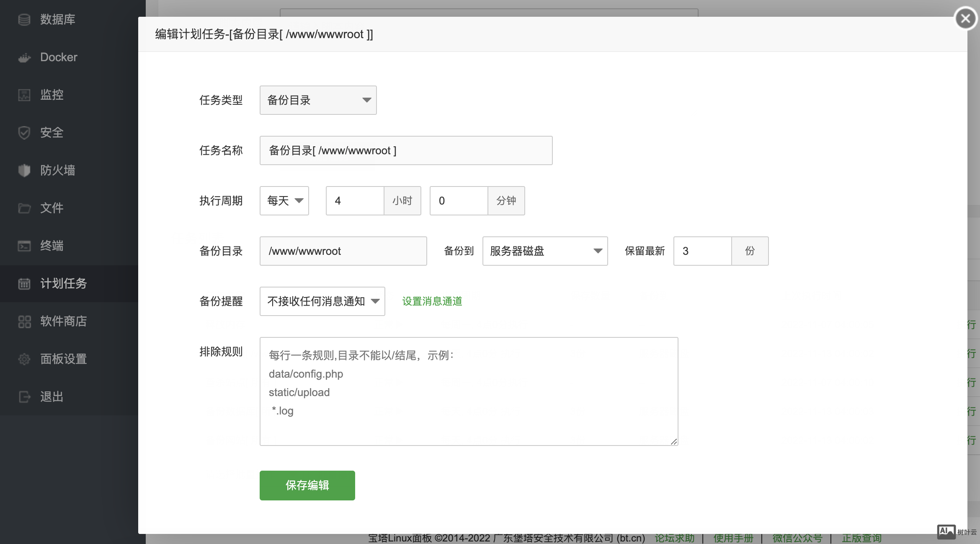Viewport: 980px width, 544px height.
Task: Click the monitoring chart icon
Action: point(24,95)
